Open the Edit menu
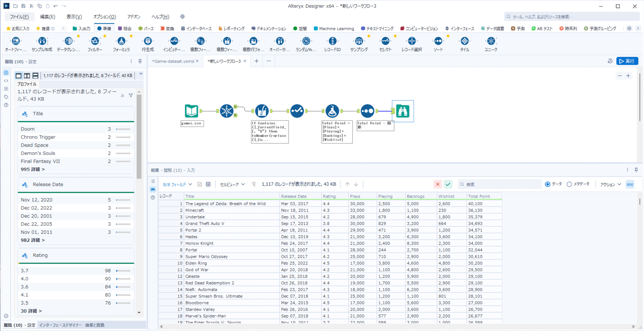The height and width of the screenshot is (331, 644). (x=48, y=17)
